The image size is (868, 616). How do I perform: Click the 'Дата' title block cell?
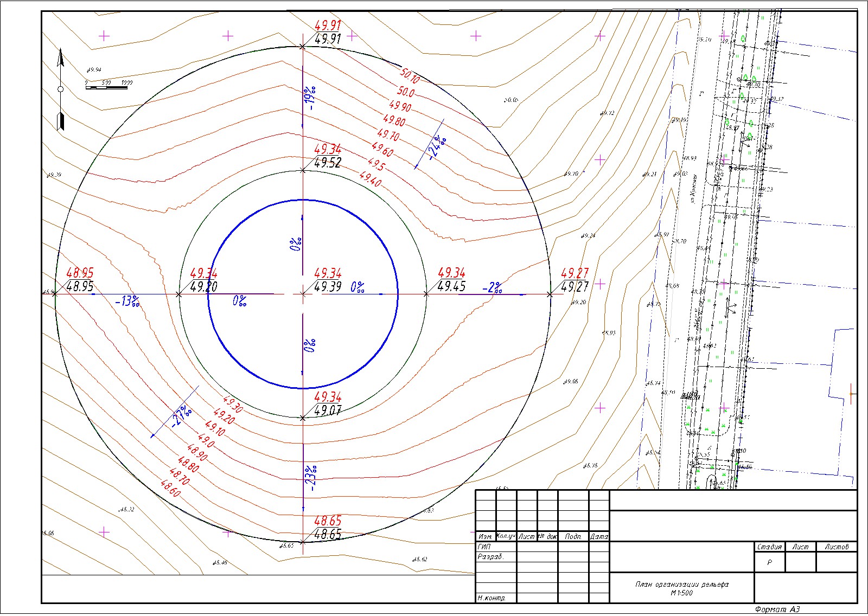pos(599,536)
